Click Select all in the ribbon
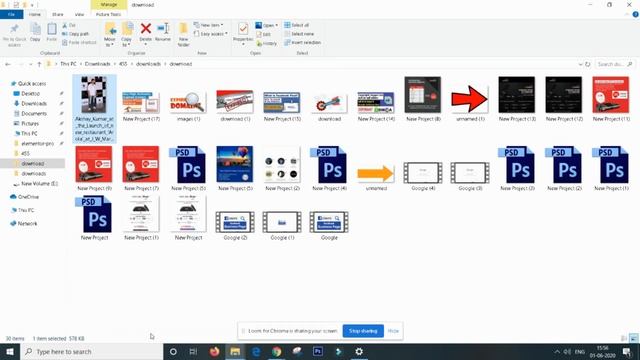Viewport: 640px width, 360px height. tap(297, 25)
